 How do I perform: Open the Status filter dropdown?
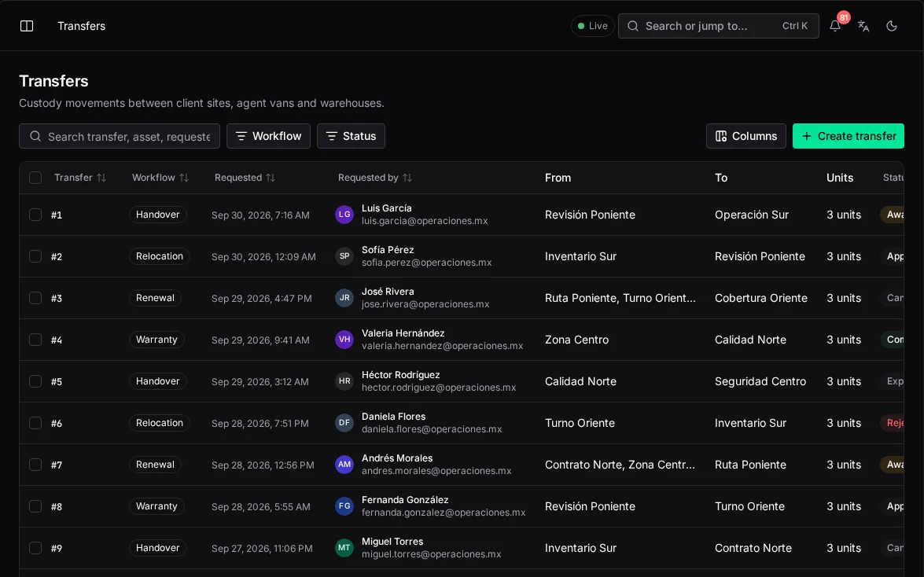351,136
